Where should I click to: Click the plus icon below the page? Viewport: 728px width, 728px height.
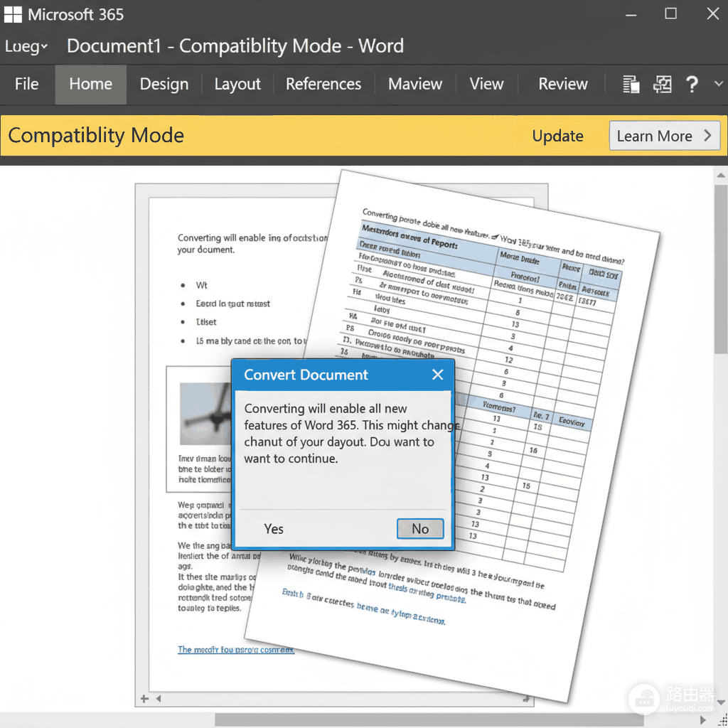(x=144, y=699)
